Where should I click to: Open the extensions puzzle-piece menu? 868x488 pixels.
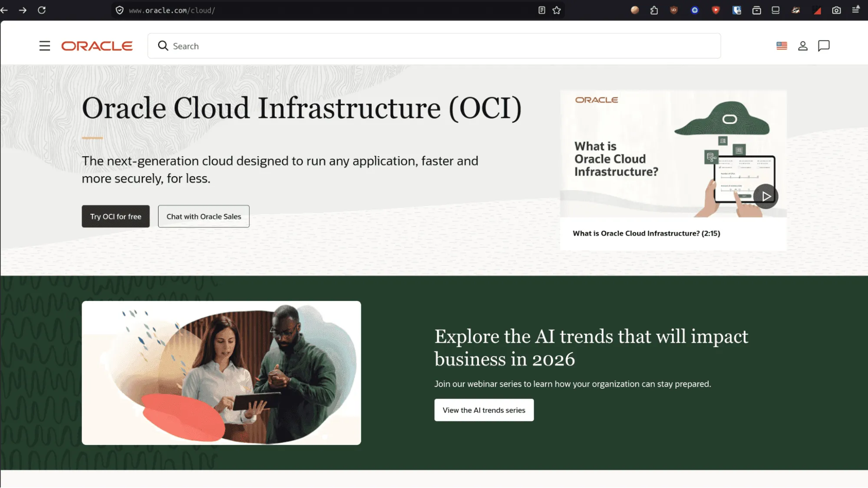654,10
